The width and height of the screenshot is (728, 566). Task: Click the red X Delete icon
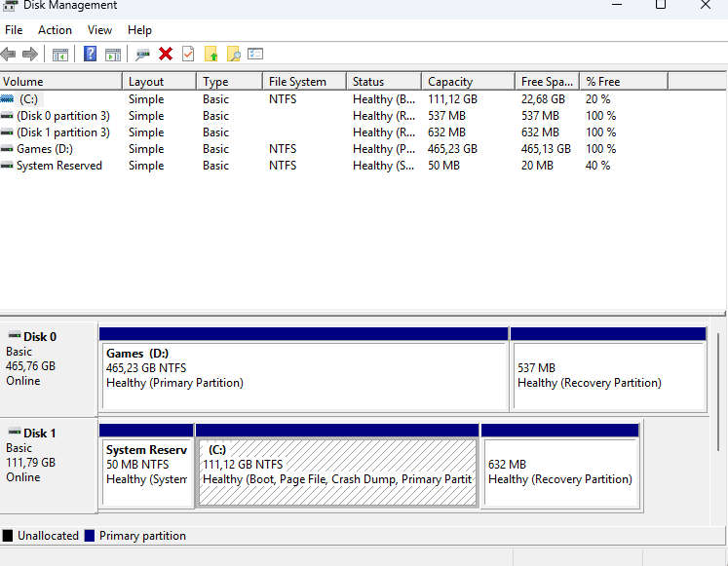[x=166, y=54]
